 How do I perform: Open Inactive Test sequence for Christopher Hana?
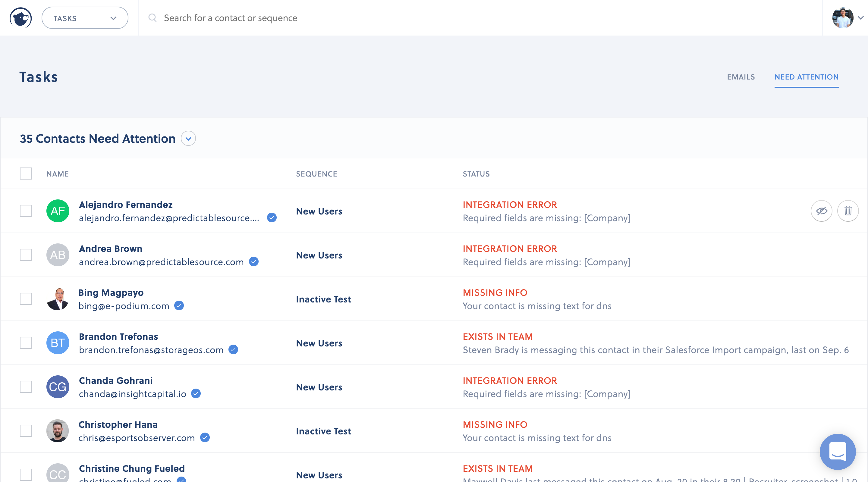323,431
